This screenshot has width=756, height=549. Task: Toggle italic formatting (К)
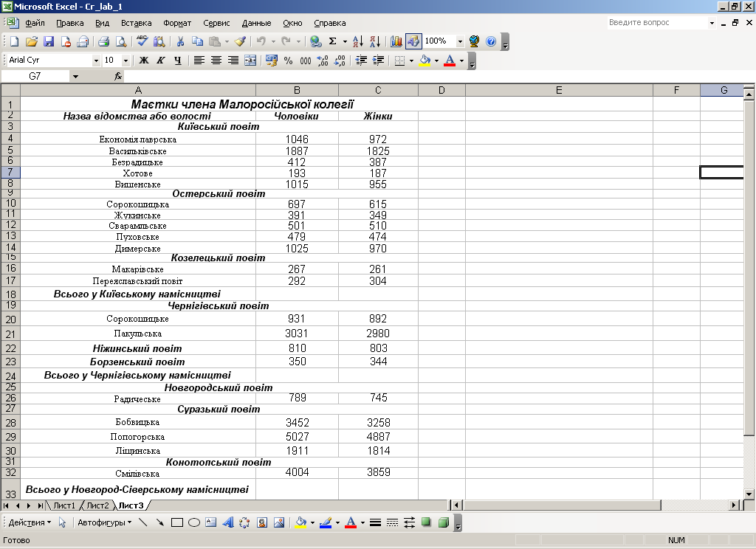pos(160,61)
